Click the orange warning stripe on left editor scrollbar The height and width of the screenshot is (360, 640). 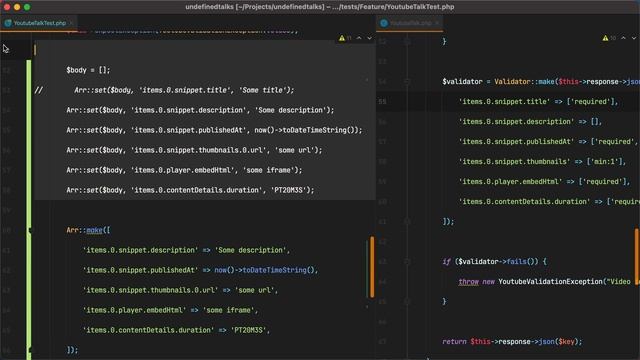pos(372,267)
